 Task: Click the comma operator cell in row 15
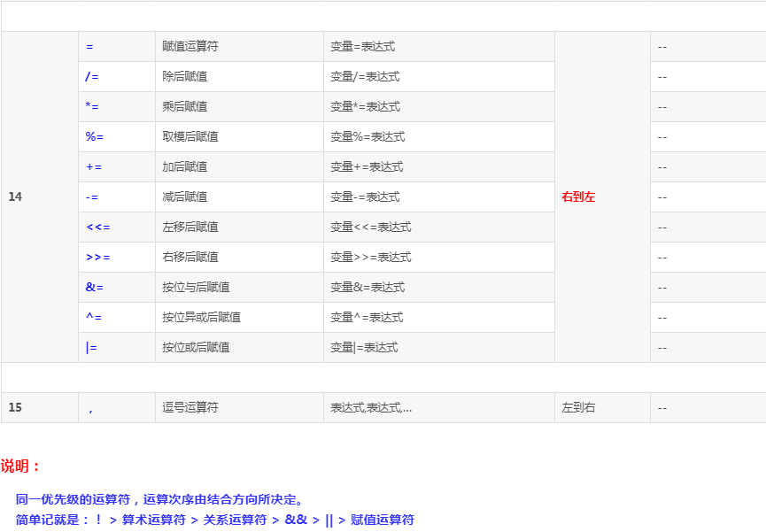pos(117,408)
